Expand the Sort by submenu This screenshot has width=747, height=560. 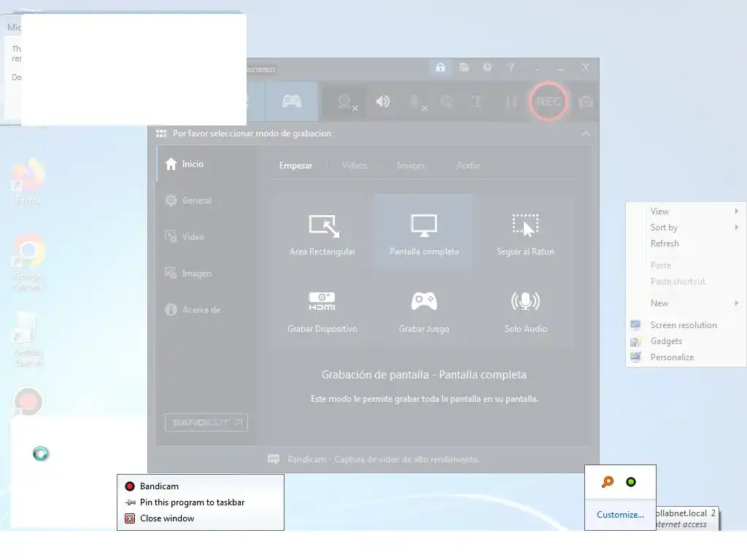[x=686, y=227]
